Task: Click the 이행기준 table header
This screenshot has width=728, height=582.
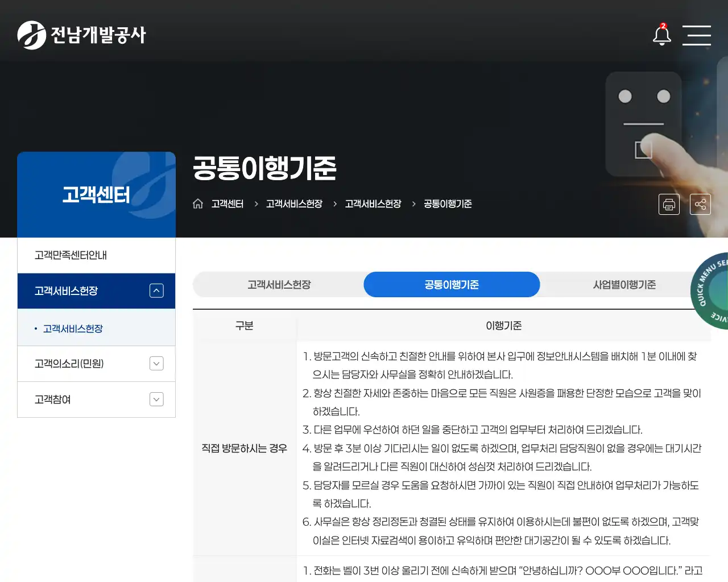Action: pyautogui.click(x=503, y=326)
